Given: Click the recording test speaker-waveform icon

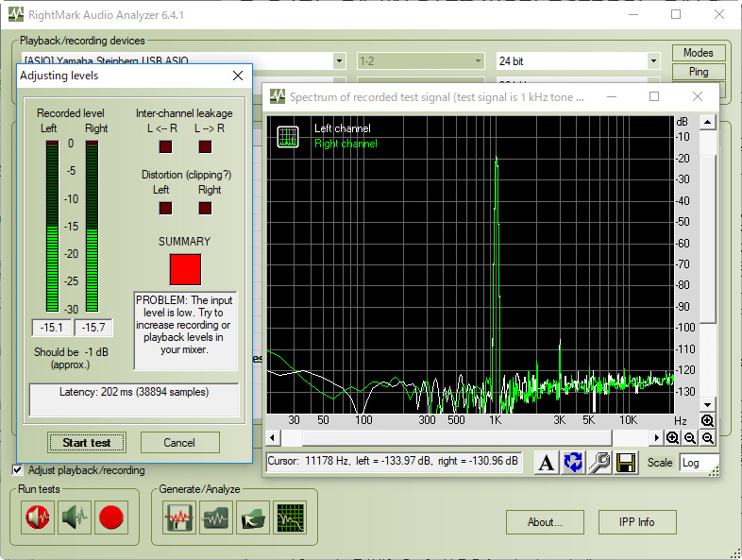Looking at the screenshot, I should pos(75,518).
